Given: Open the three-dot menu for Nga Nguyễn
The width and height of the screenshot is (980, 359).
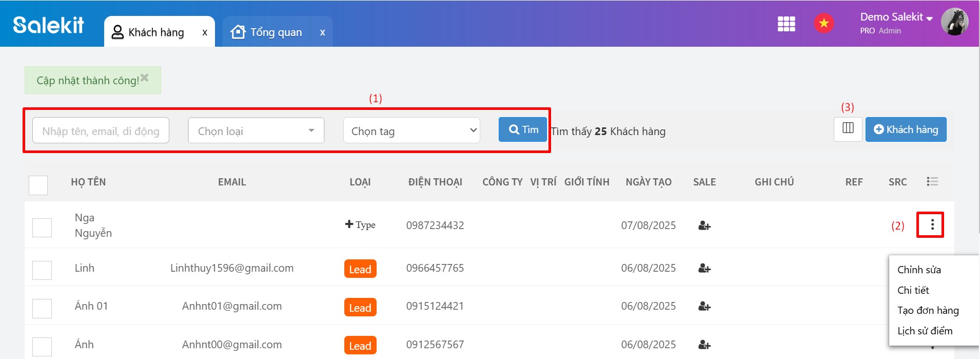Looking at the screenshot, I should click(x=932, y=224).
